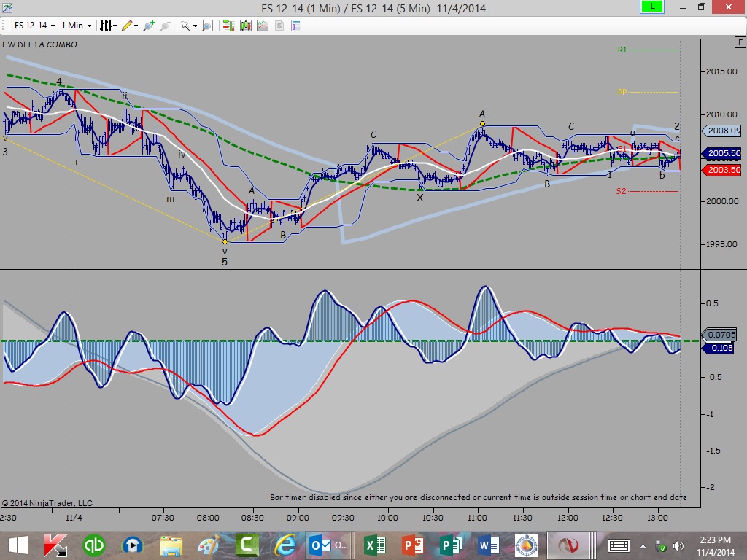Click the network status tray icon
This screenshot has height=560, width=747.
[x=660, y=546]
